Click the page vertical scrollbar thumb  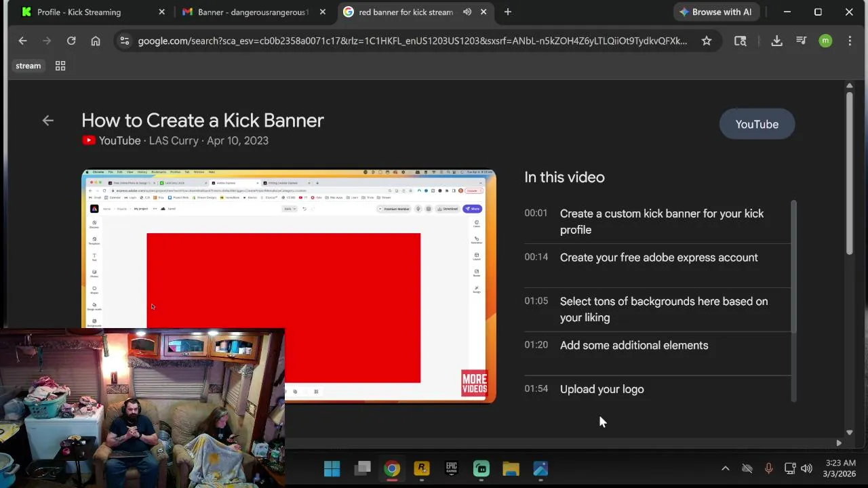tap(849, 173)
